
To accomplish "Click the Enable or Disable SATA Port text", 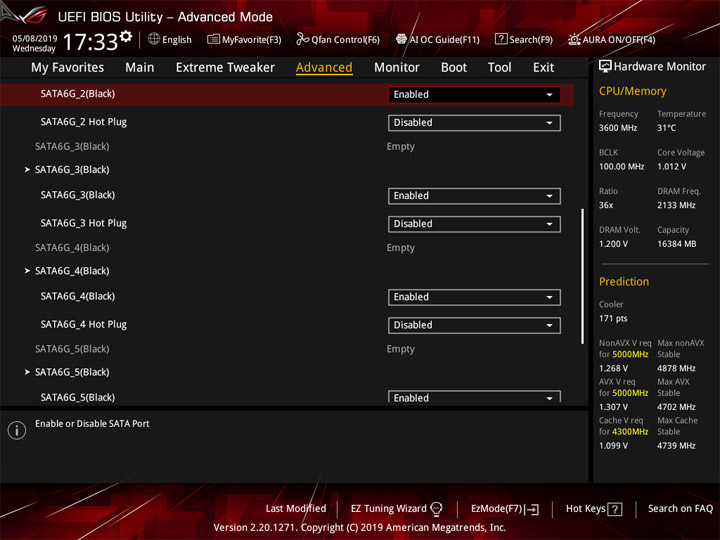I will point(92,424).
